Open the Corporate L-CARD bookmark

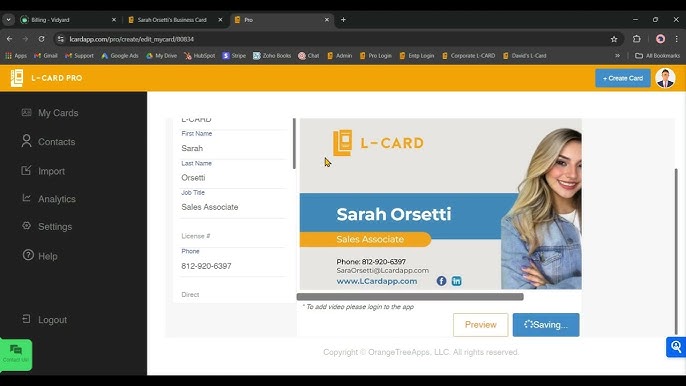(x=469, y=56)
